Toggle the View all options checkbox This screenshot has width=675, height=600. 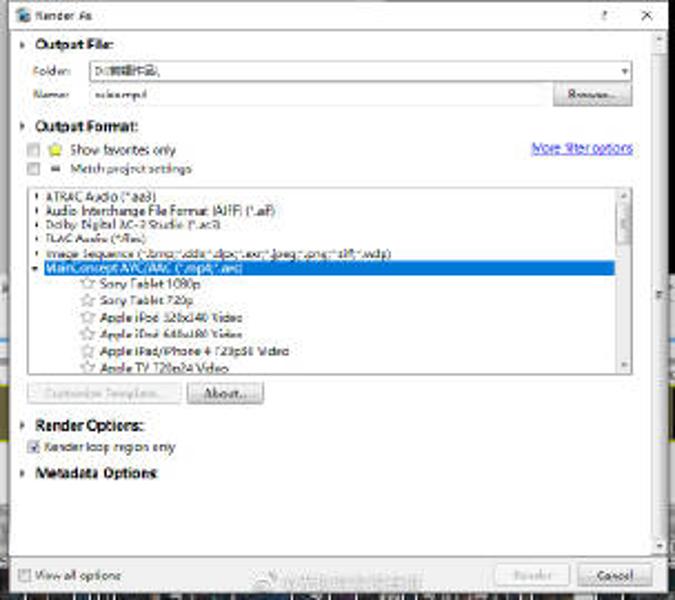click(x=24, y=575)
